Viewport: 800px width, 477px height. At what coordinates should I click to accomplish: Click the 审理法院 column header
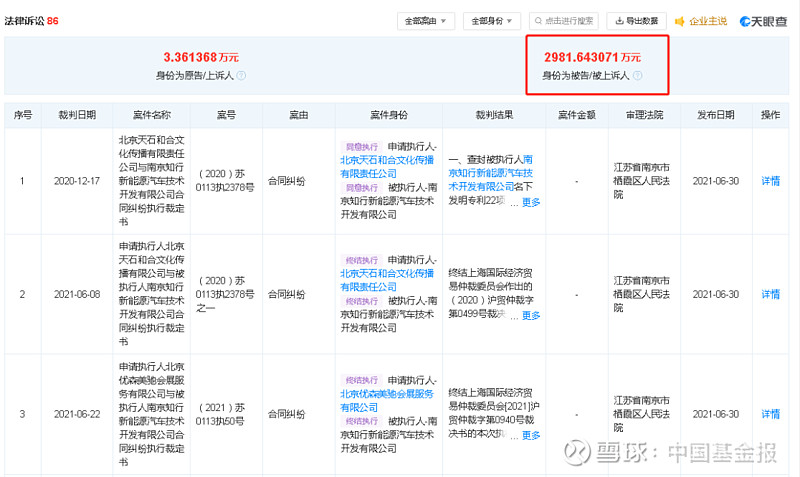coord(644,115)
